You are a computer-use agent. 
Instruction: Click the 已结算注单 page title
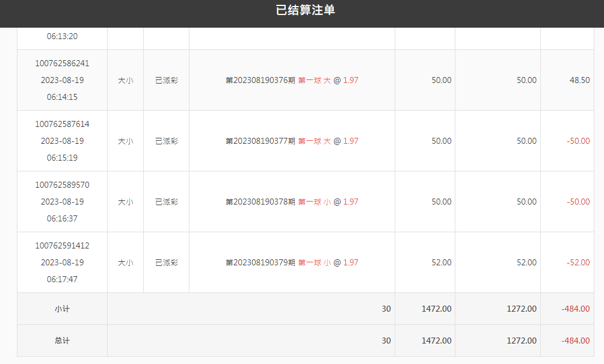coord(305,10)
